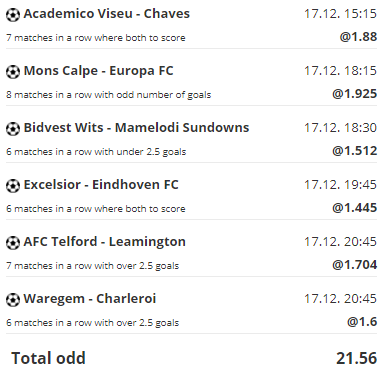Image resolution: width=384 pixels, height=380 pixels.
Task: Select the @1.704 odds value
Action: pyautogui.click(x=355, y=265)
